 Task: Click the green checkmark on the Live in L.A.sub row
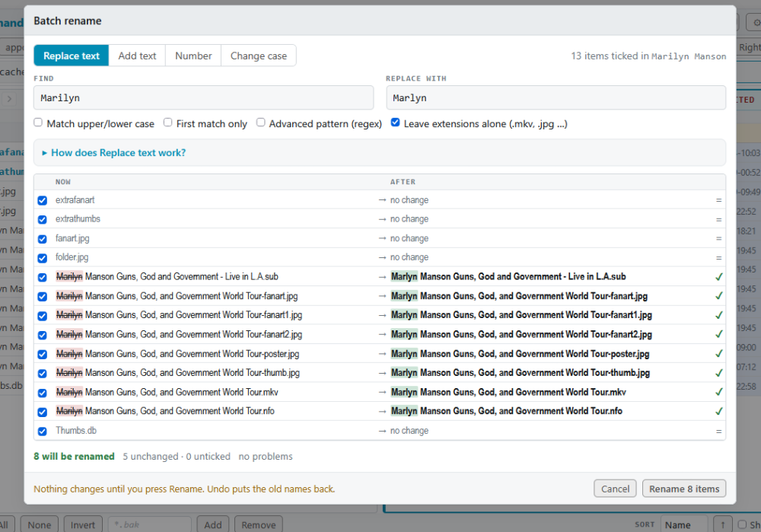[719, 277]
